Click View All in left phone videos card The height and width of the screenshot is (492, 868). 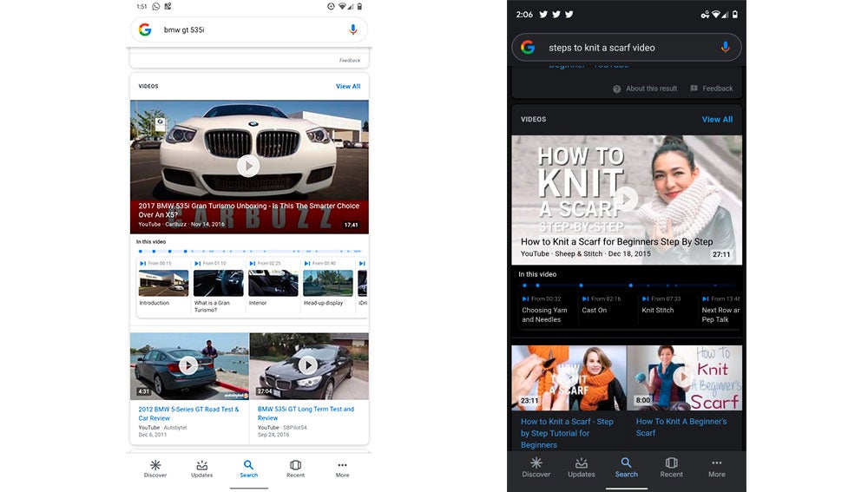click(x=348, y=86)
